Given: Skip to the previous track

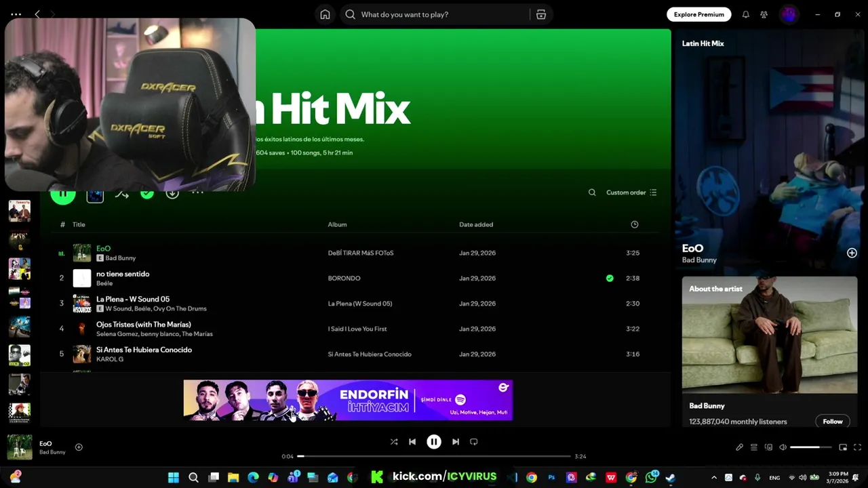Looking at the screenshot, I should pos(412,442).
